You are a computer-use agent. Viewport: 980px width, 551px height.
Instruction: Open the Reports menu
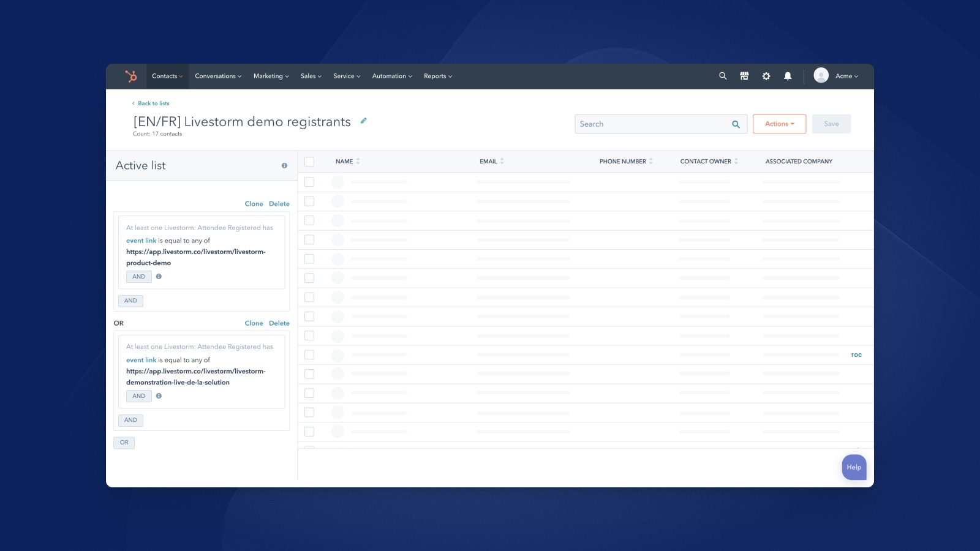click(x=438, y=76)
